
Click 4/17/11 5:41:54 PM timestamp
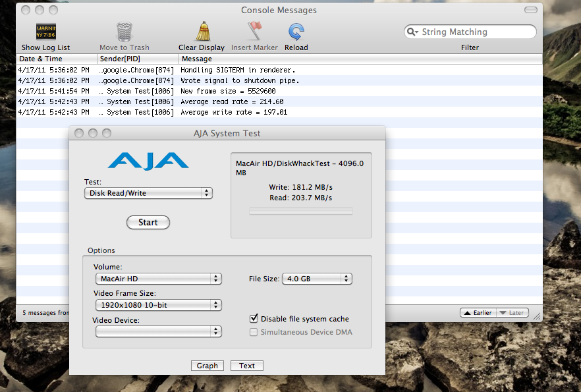pos(54,91)
